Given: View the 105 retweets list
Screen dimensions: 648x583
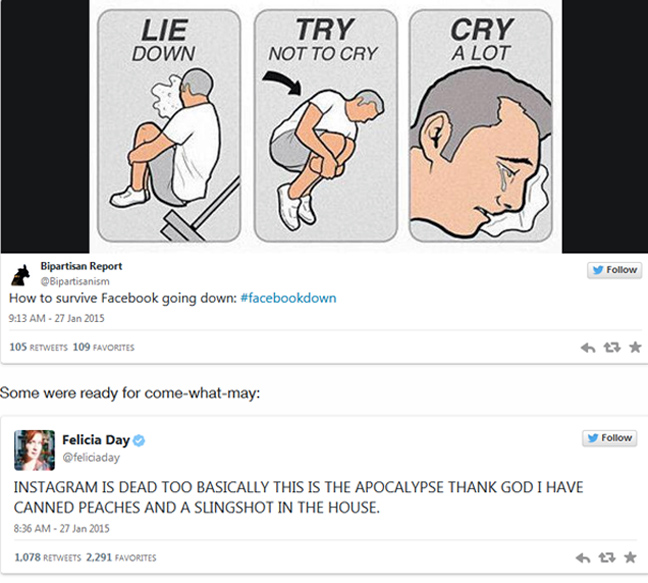Looking at the screenshot, I should (x=37, y=347).
